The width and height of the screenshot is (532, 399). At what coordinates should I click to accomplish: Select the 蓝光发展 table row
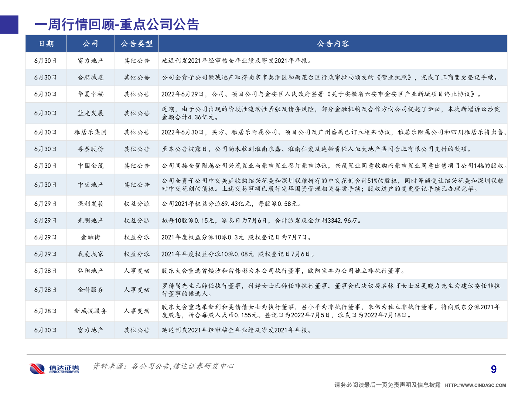tap(91, 113)
